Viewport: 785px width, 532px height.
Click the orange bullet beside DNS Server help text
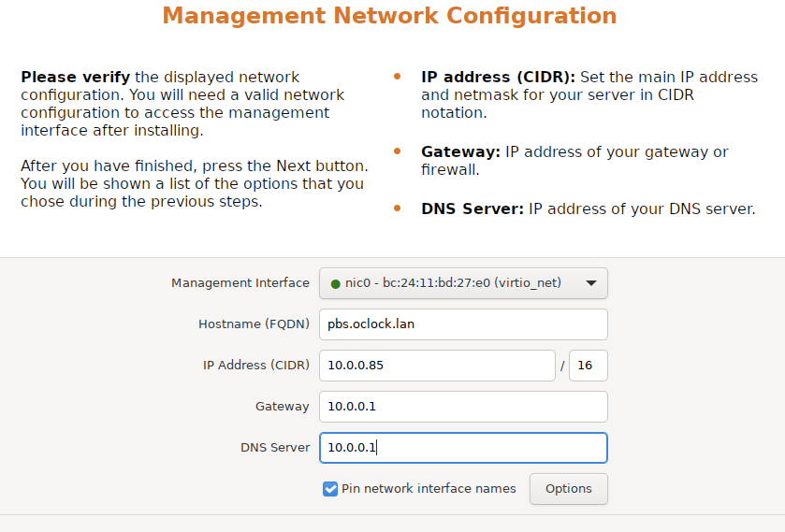pyautogui.click(x=398, y=208)
